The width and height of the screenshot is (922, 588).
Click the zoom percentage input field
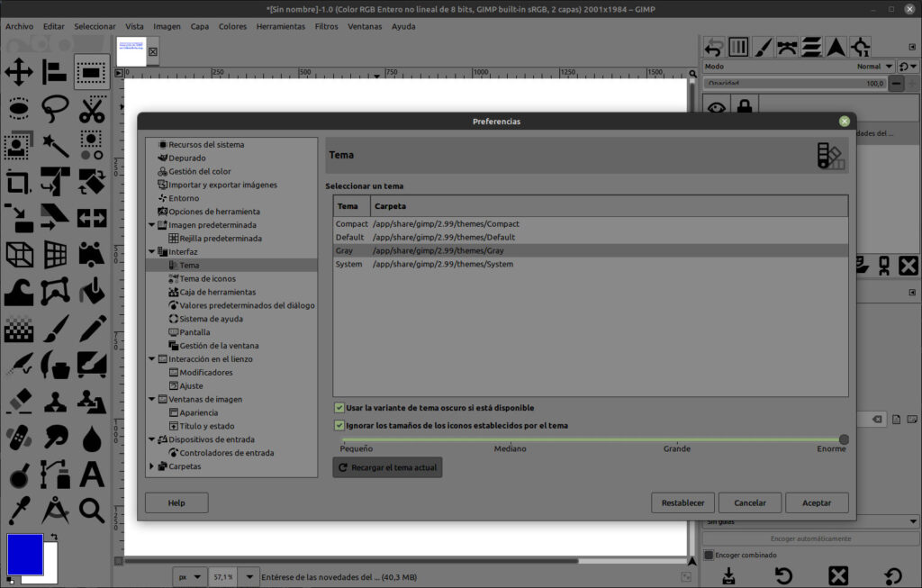click(224, 577)
